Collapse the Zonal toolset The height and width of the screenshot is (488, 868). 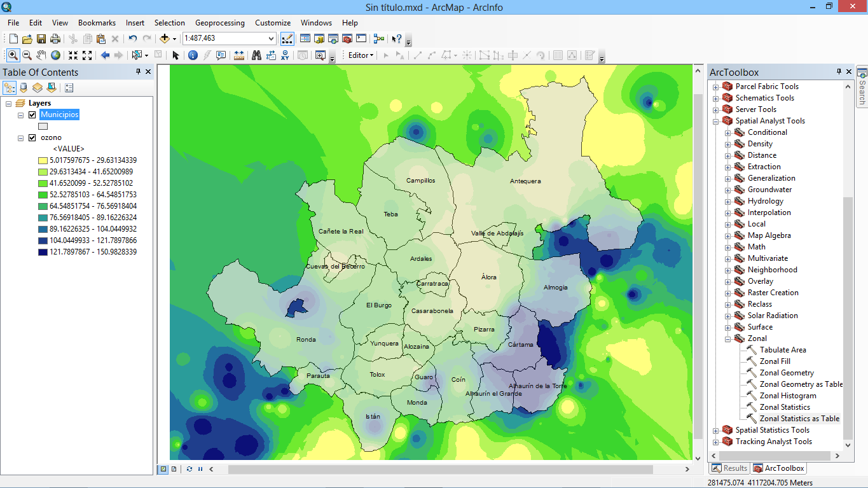[x=728, y=338]
